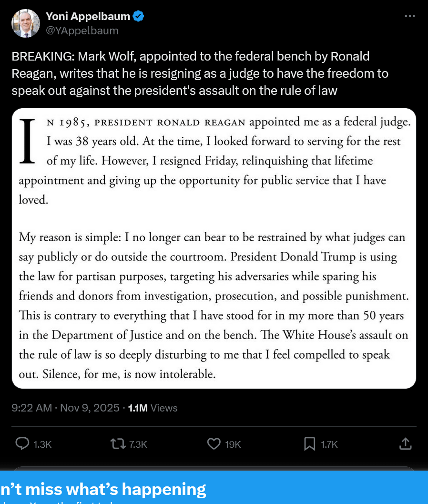Image resolution: width=428 pixels, height=504 pixels.
Task: Click the 19K likes count
Action: click(233, 444)
